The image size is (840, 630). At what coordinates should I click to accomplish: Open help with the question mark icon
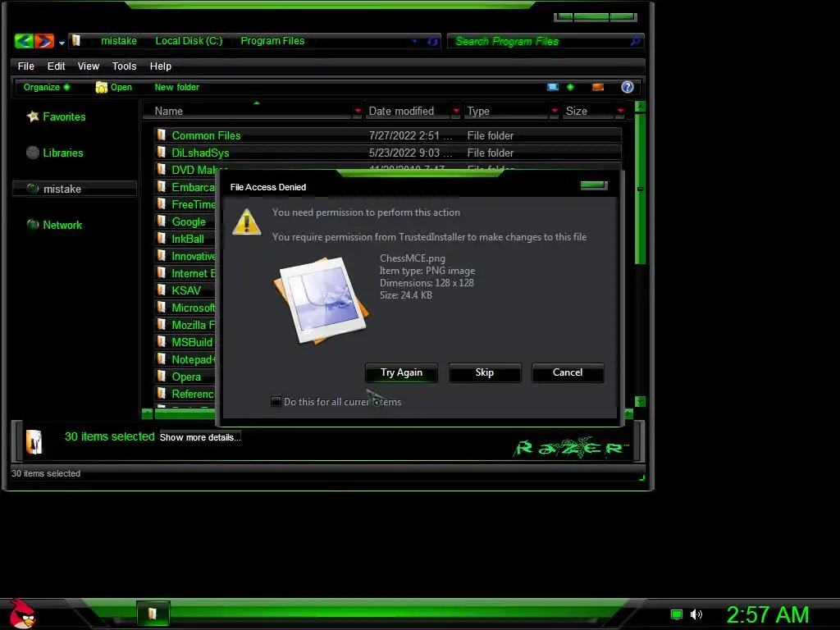tap(628, 87)
